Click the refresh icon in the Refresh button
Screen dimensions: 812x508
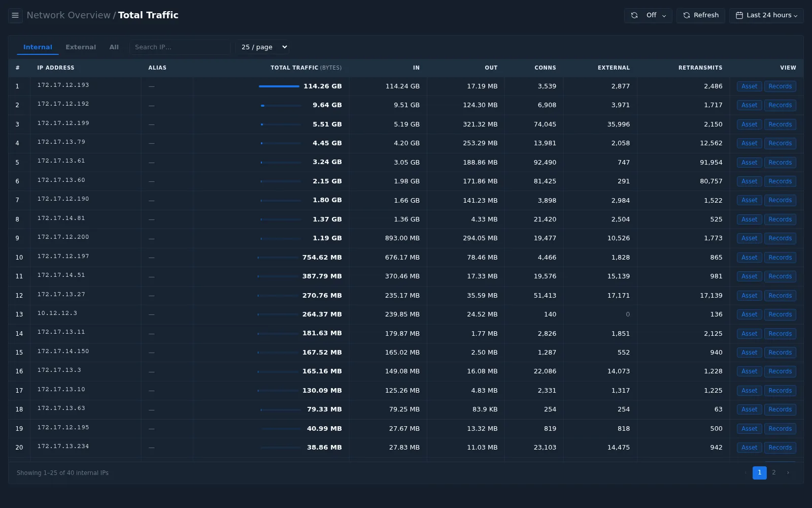687,15
